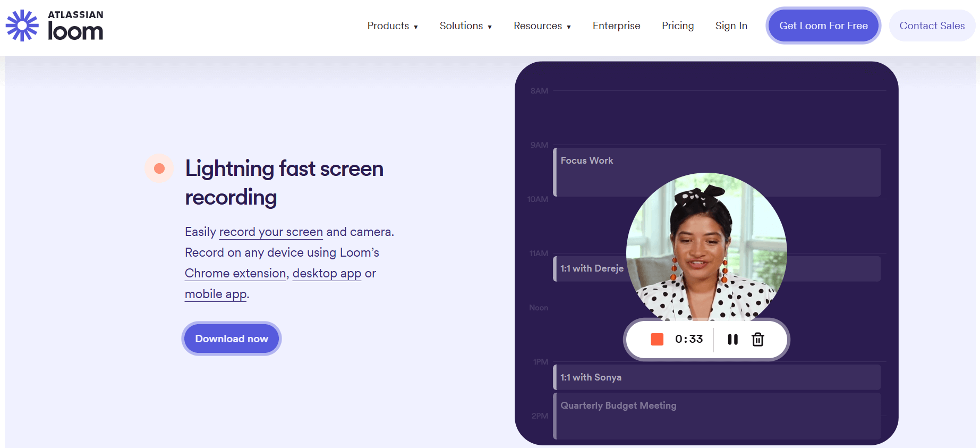Select the 1:1 with Sonya calendar event
This screenshot has height=448, width=980.
click(717, 377)
